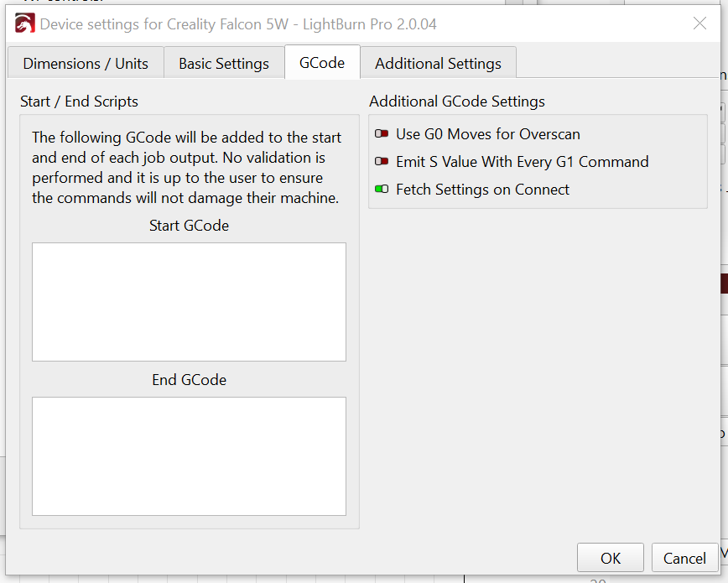Go to the Additional Settings tab
Viewport: 728px width, 583px height.
point(438,64)
